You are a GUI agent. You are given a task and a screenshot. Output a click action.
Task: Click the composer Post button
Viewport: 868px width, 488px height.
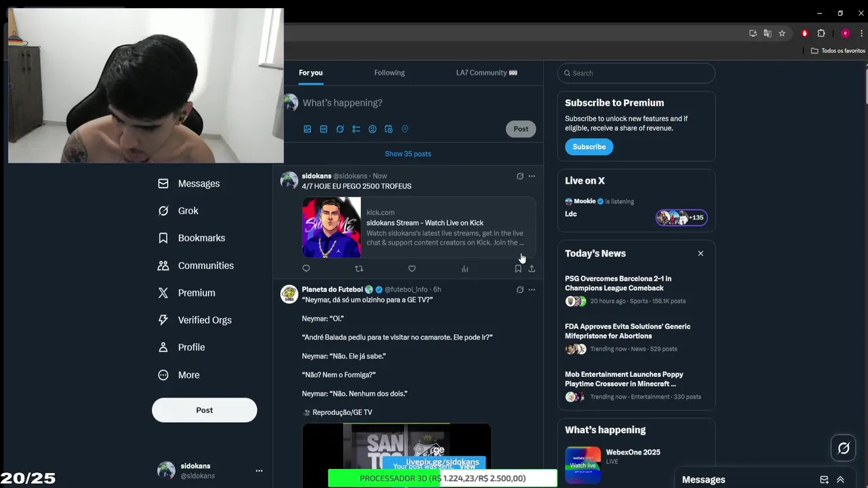pos(521,129)
